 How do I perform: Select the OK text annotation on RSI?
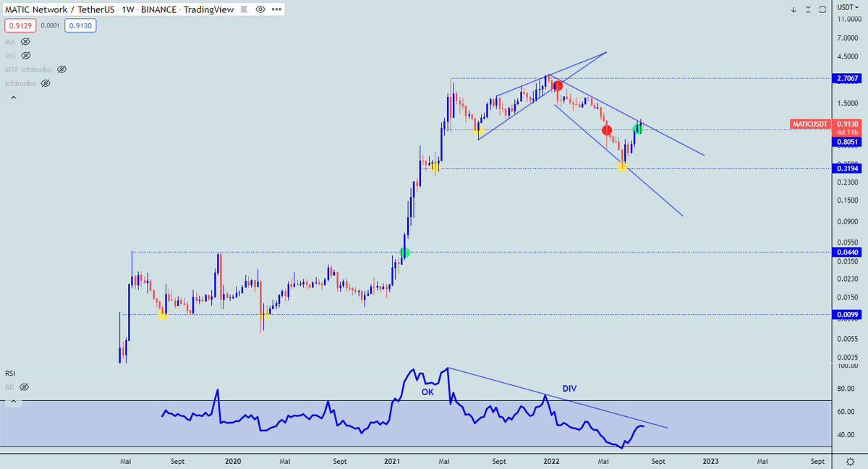coord(427,392)
